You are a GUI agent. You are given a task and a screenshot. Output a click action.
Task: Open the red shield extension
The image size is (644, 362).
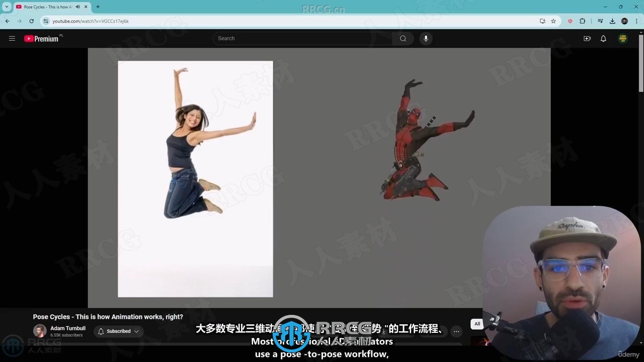tap(570, 21)
